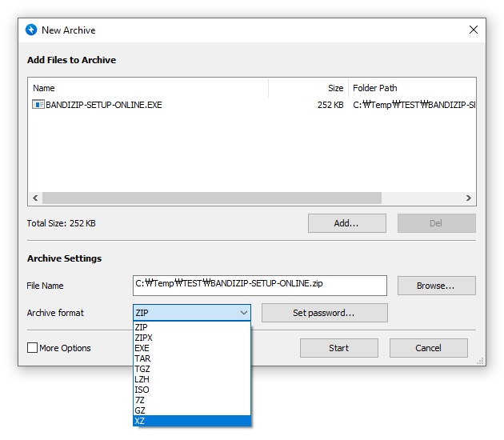Close the New Archive dialog

click(x=473, y=30)
